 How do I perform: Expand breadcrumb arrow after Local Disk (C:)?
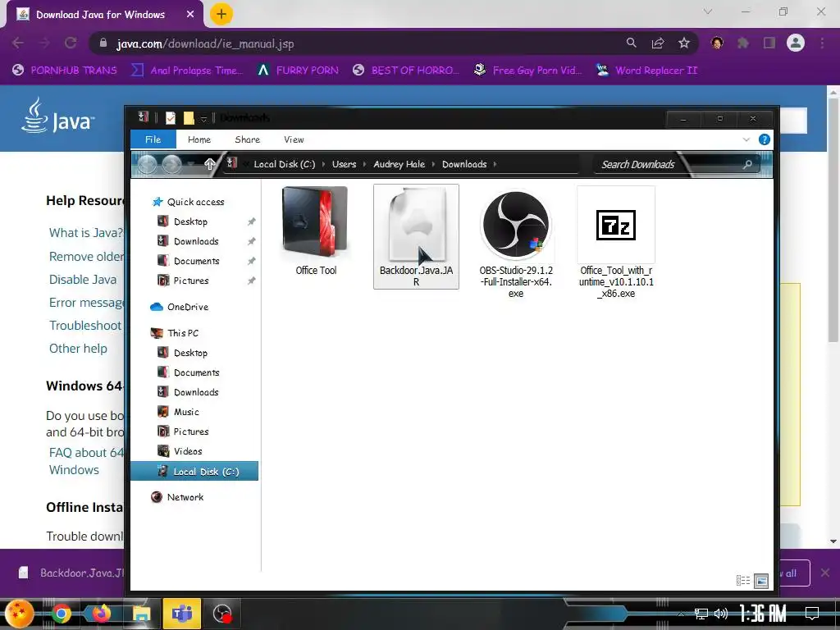[x=323, y=164]
